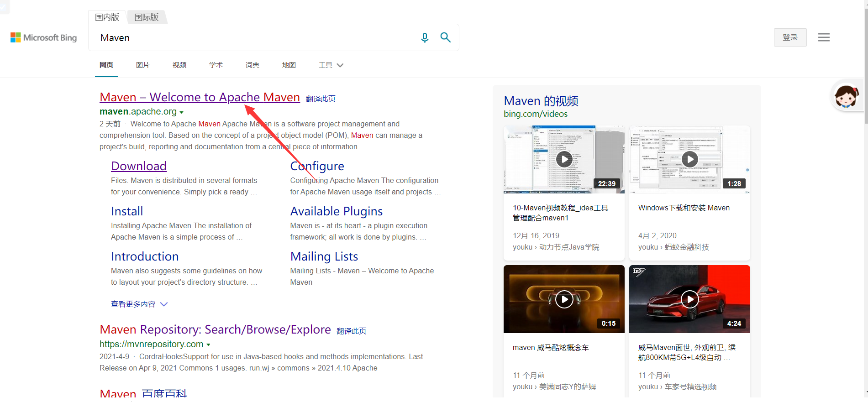
Task: Open the Maven 的视频 heading link
Action: (541, 101)
